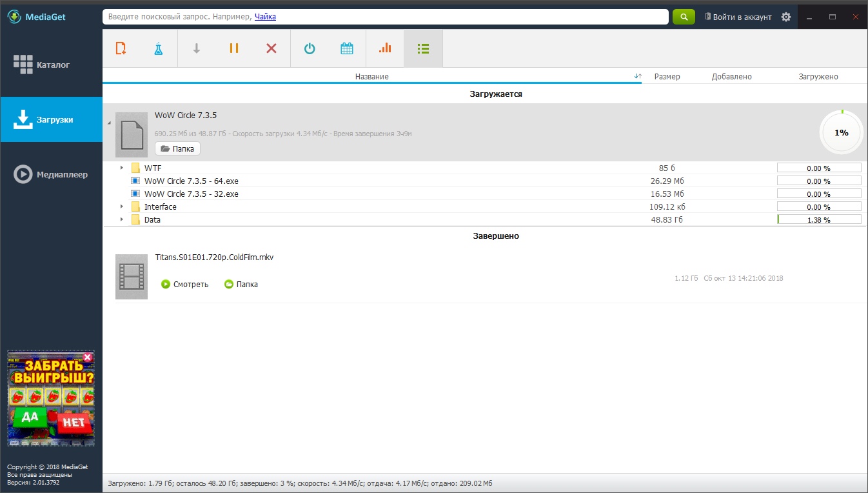Click the 26.29 Мб size value

667,181
